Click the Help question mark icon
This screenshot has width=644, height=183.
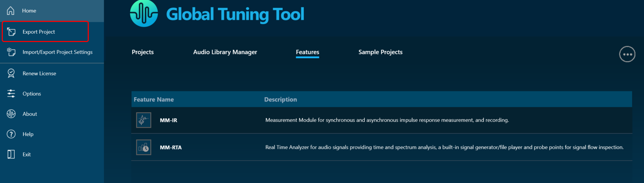[x=11, y=134]
